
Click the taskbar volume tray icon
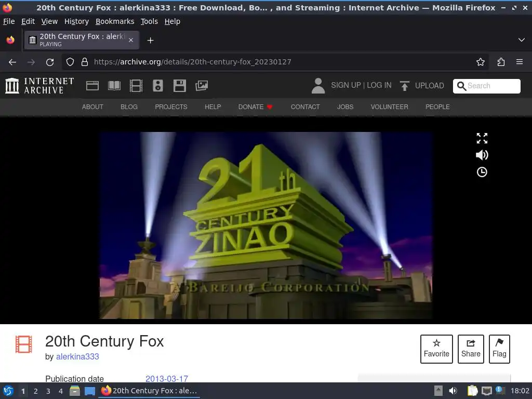pos(453,391)
